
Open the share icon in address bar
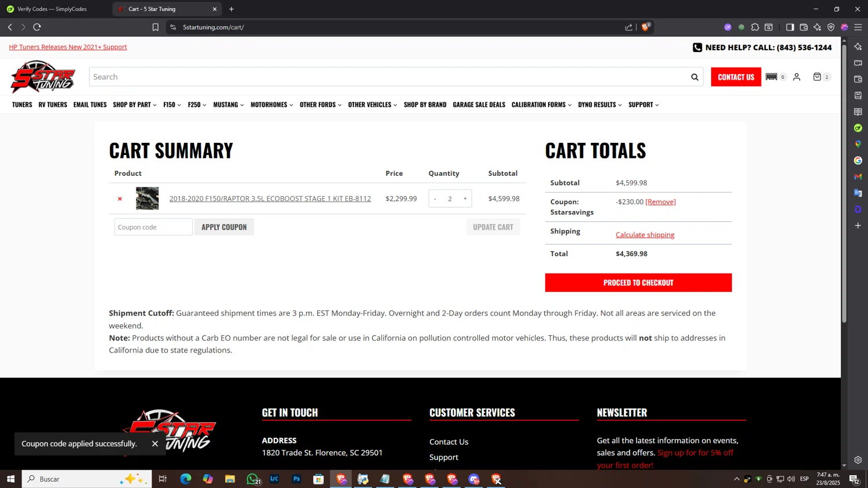coord(629,27)
